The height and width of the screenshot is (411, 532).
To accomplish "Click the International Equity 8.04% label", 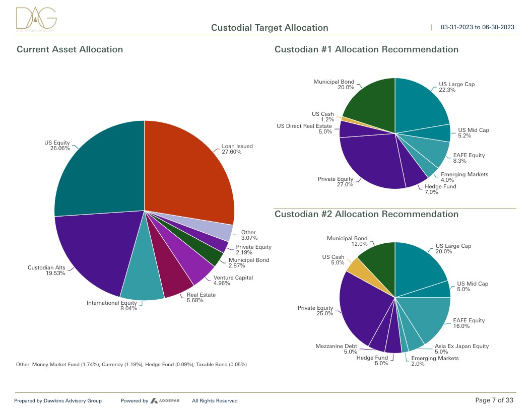I will pyautogui.click(x=112, y=306).
